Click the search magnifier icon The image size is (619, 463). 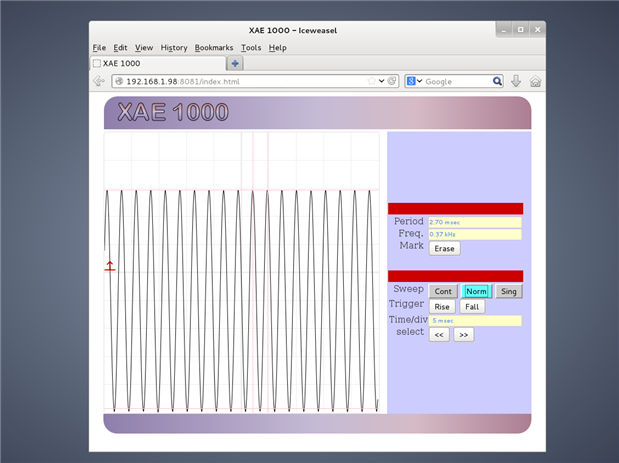point(497,81)
